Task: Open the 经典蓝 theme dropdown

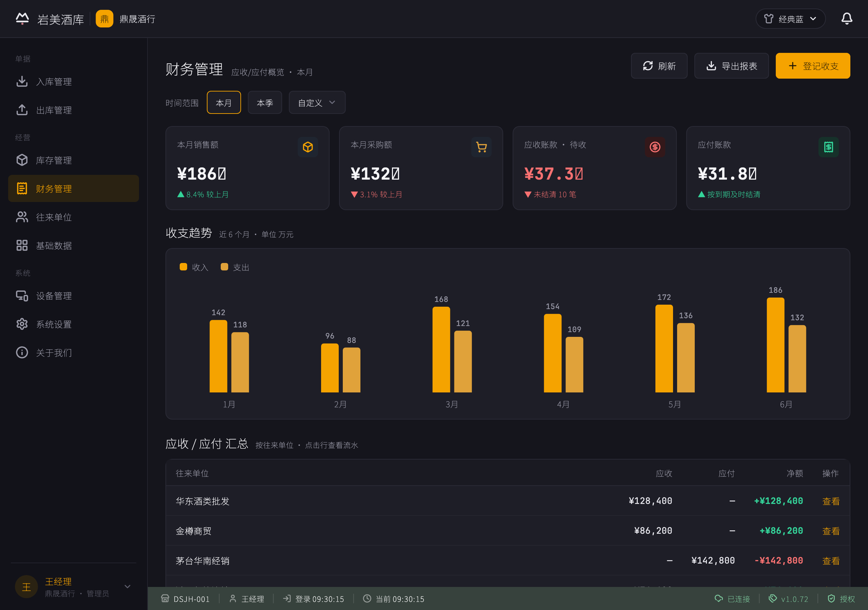Action: tap(790, 19)
